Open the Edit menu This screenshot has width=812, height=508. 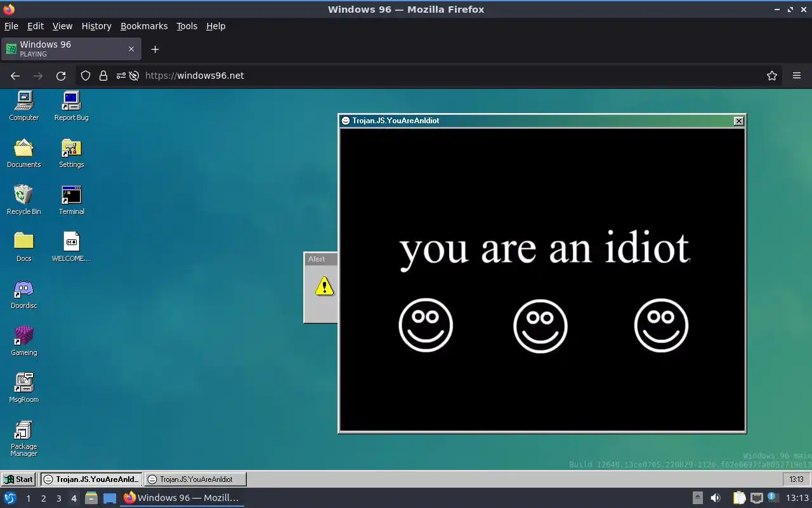point(36,26)
